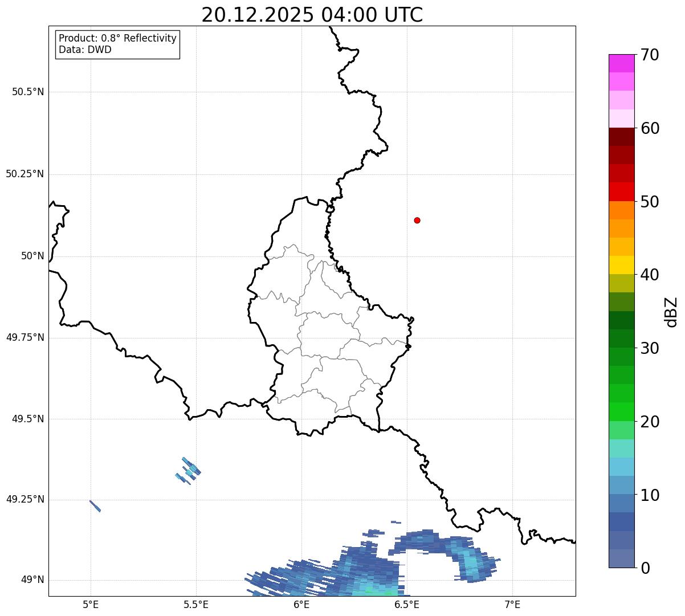Pick the dark maroon swatch below 60 dBZ
Image resolution: width=685 pixels, height=616 pixels.
point(621,137)
